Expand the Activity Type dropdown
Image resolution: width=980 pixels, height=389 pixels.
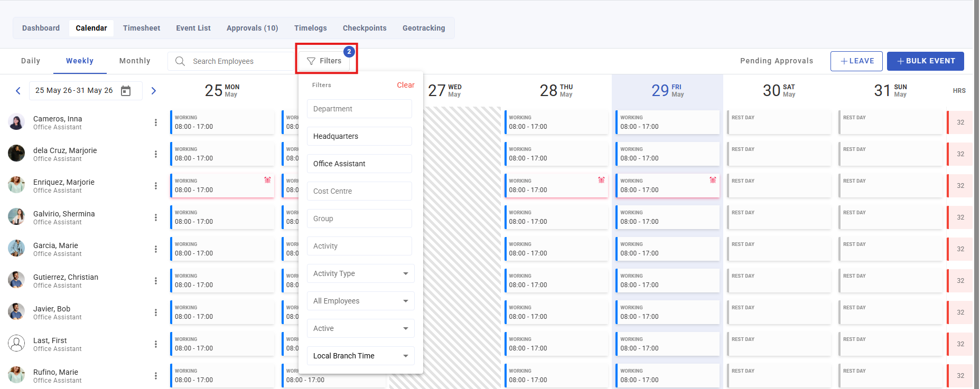pos(360,273)
